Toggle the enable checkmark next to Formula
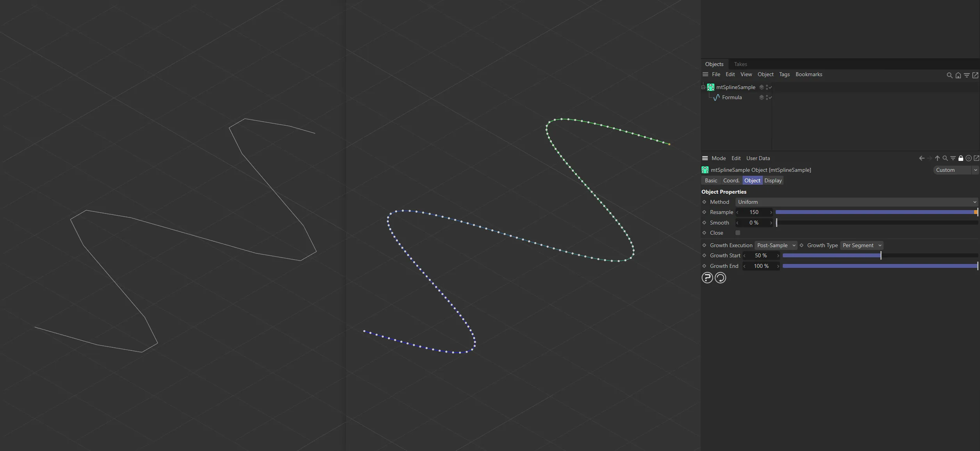 [770, 98]
